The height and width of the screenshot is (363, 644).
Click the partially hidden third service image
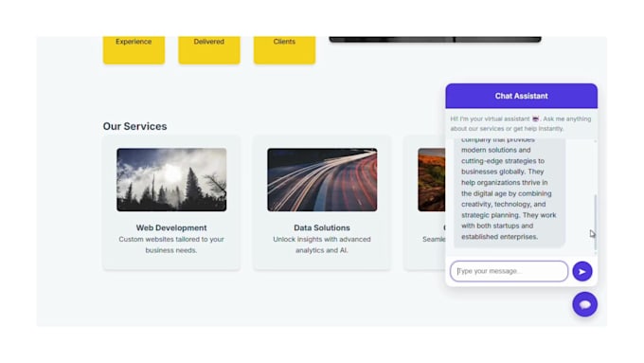coord(431,180)
